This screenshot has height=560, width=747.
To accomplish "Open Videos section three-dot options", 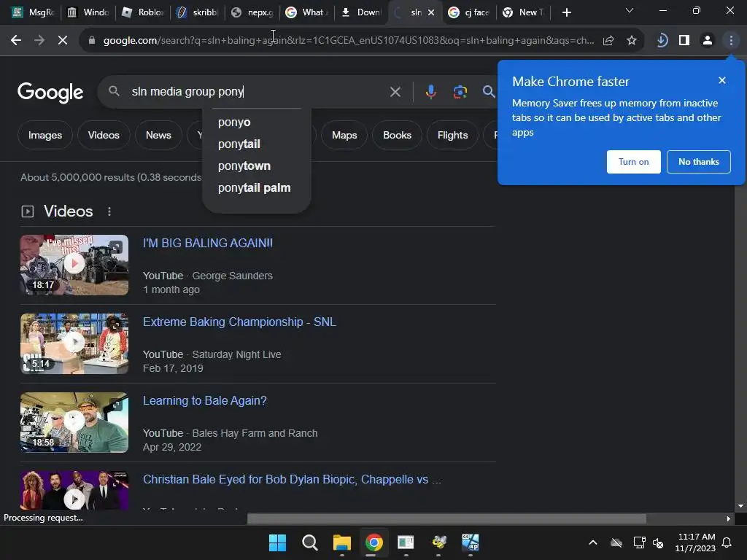I will coord(109,211).
